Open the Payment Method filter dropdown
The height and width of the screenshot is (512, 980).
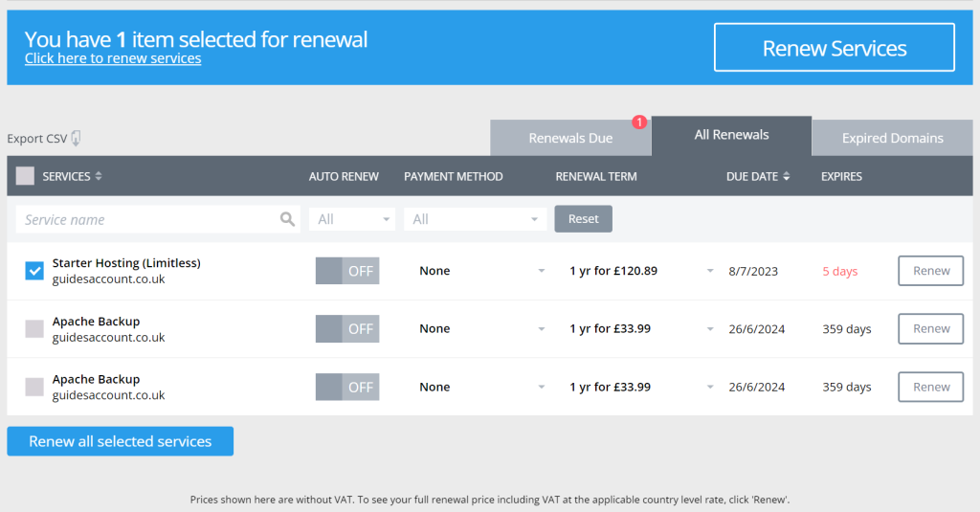pos(475,219)
